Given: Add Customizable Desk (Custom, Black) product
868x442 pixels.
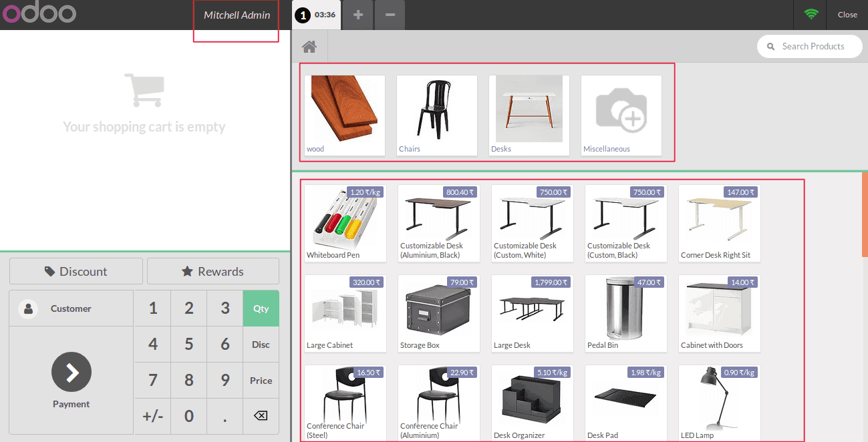Looking at the screenshot, I should point(626,223).
